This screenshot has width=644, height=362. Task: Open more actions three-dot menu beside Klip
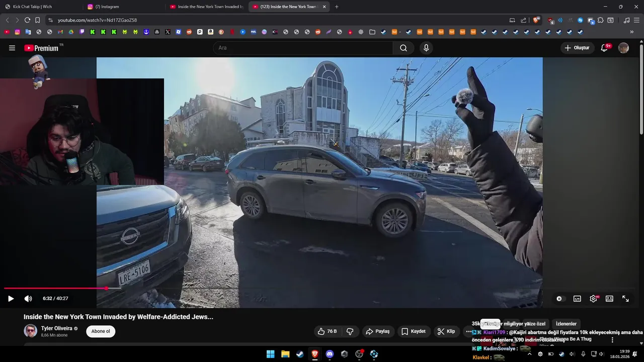468,331
